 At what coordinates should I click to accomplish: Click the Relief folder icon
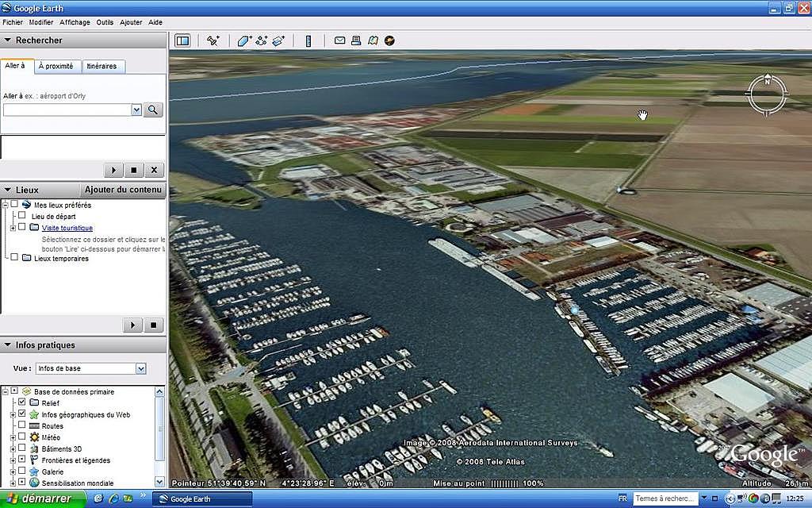34,402
